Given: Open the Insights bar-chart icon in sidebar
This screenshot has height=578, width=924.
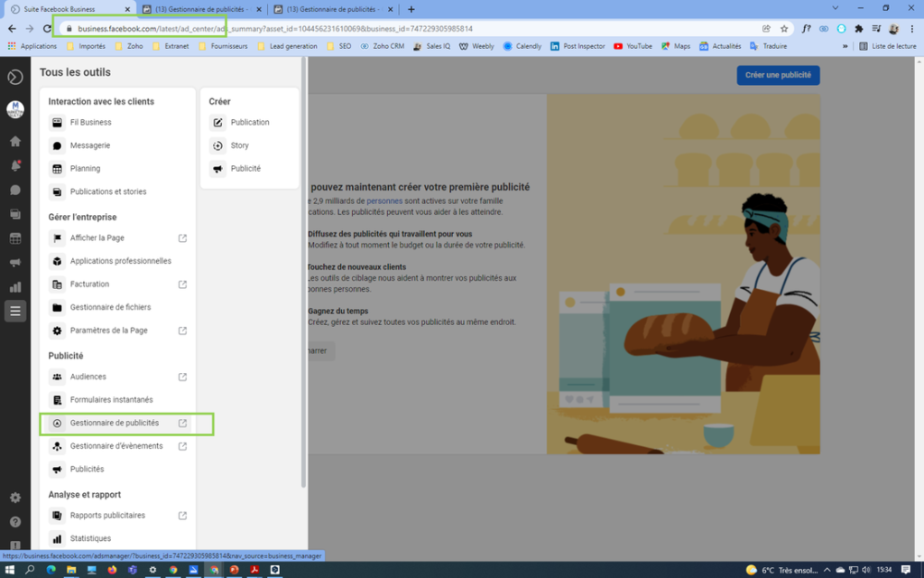Looking at the screenshot, I should pos(14,287).
